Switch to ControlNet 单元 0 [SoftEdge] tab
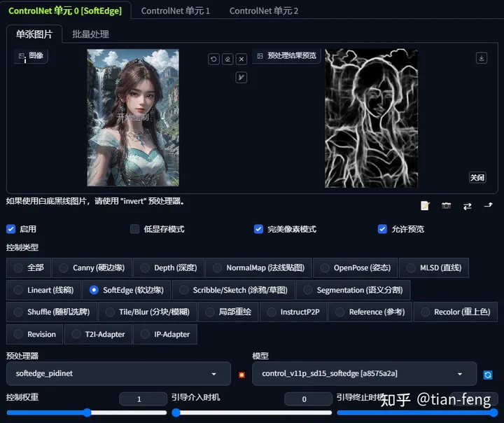Viewport: 504px width, 423px height. [65, 11]
